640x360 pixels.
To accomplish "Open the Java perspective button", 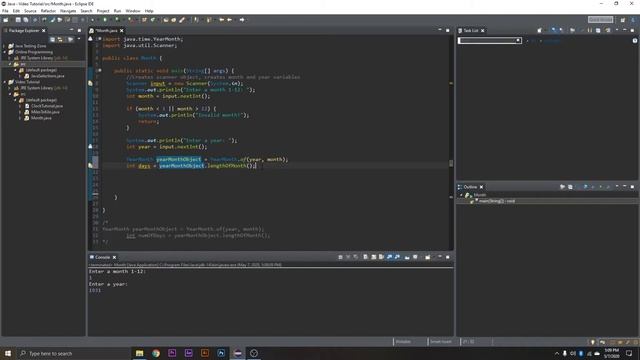I will point(633,20).
